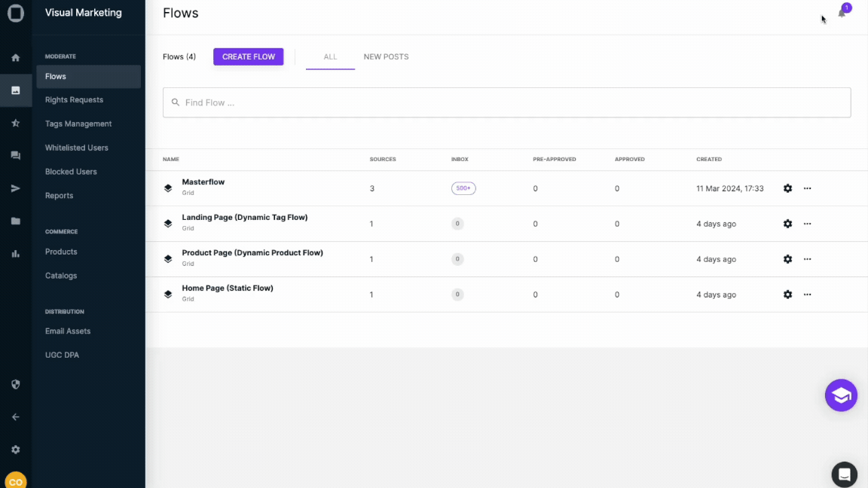Click the graduation cap help widget

click(841, 395)
